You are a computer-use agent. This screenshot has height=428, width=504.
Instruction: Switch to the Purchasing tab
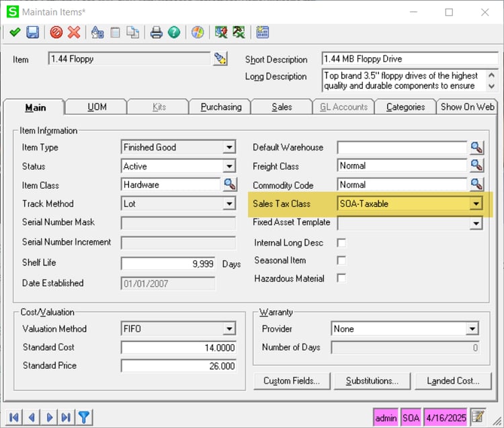pyautogui.click(x=220, y=107)
